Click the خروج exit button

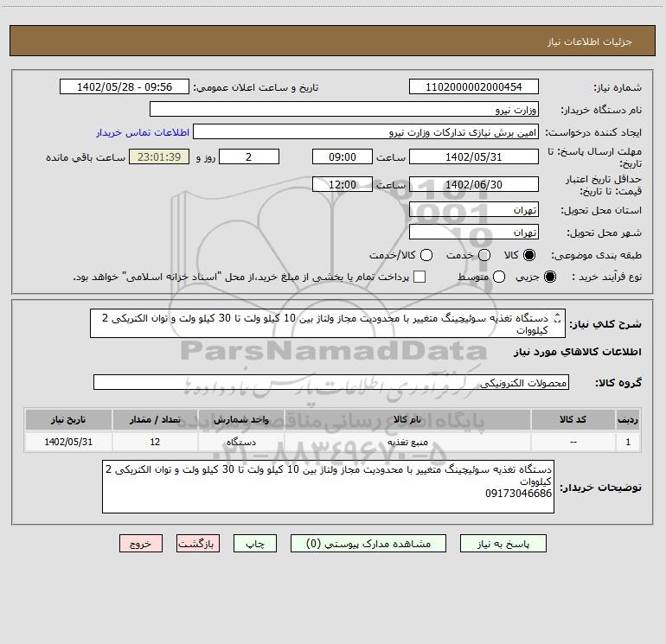pos(141,544)
